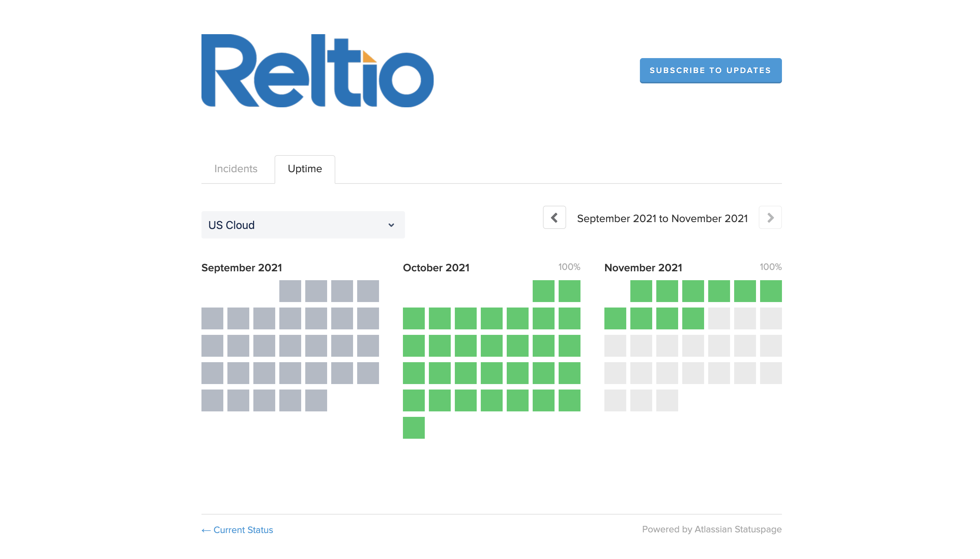Click the September 2021 month heading
This screenshot has height=559, width=980.
tap(242, 268)
